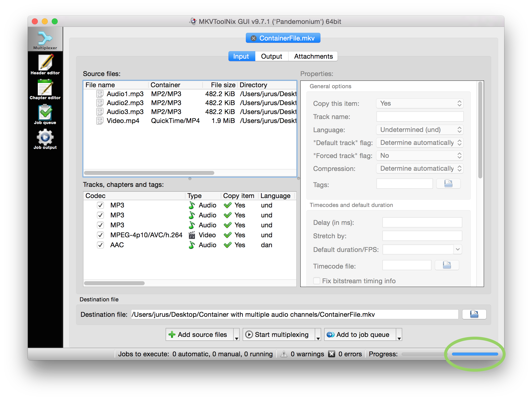Click the Track name input field
This screenshot has height=400, width=532.
(x=420, y=117)
